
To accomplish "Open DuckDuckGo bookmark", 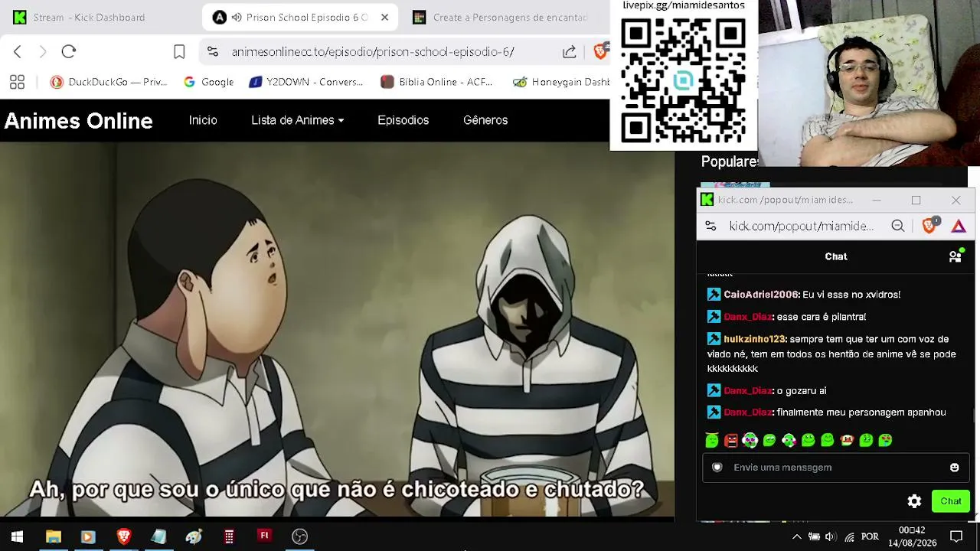I will 109,82.
